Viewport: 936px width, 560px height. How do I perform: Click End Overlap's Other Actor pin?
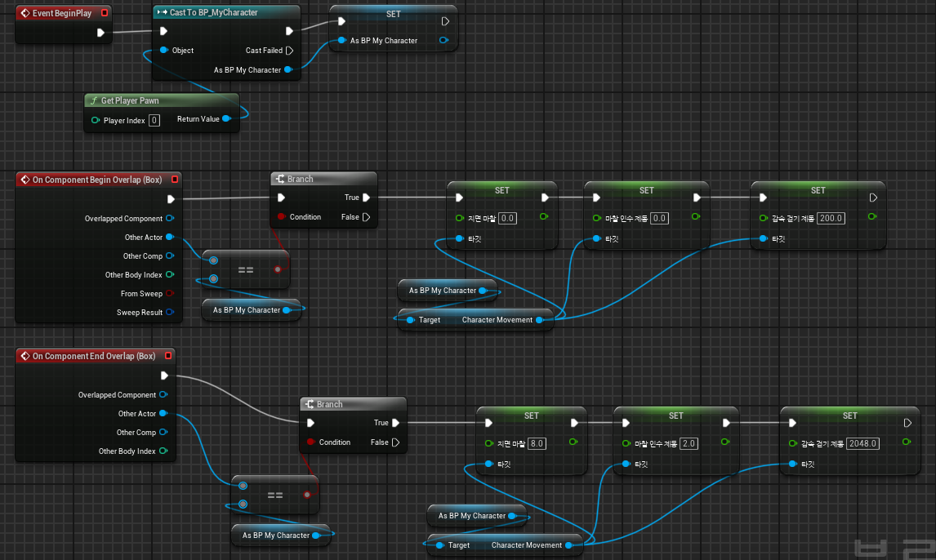(163, 413)
